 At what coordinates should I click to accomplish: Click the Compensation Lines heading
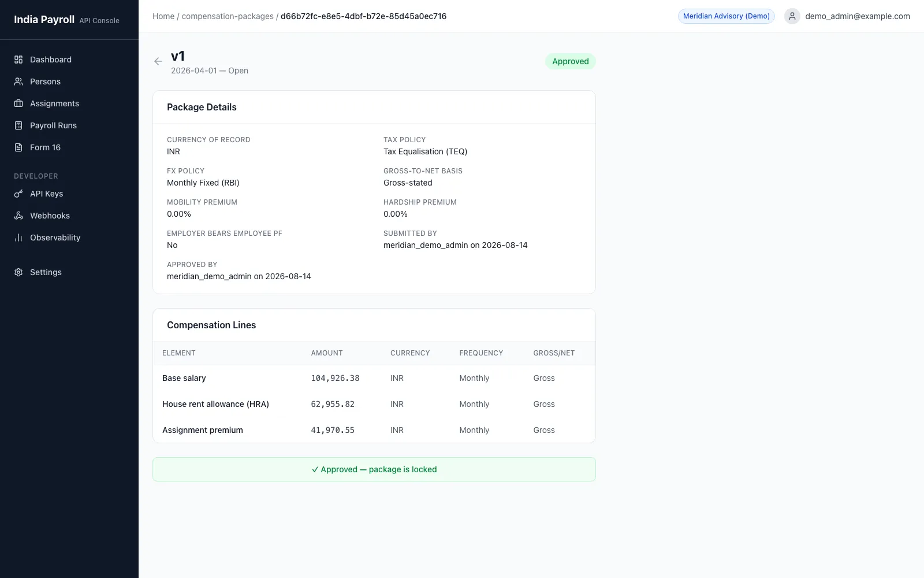(211, 325)
